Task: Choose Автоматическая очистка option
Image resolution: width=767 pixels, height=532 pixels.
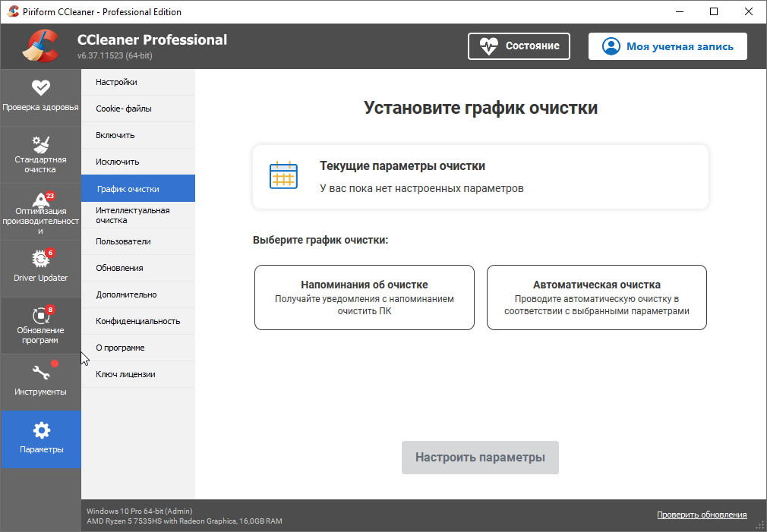Action: 597,297
